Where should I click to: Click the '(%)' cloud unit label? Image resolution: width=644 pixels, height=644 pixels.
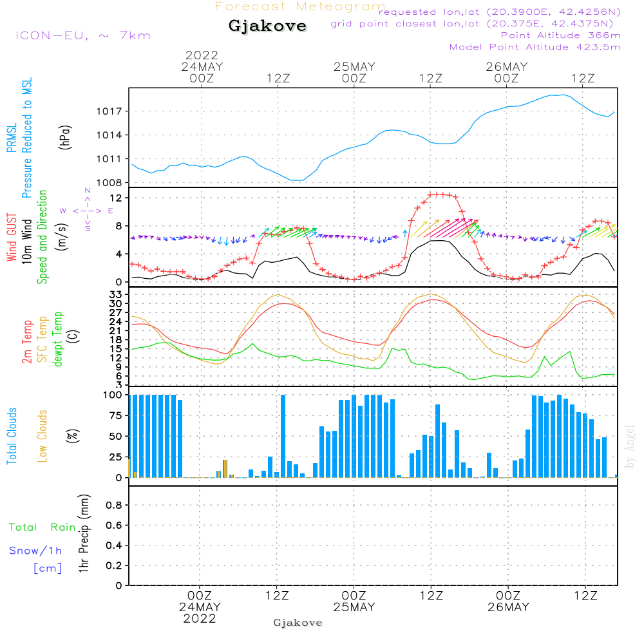72,436
